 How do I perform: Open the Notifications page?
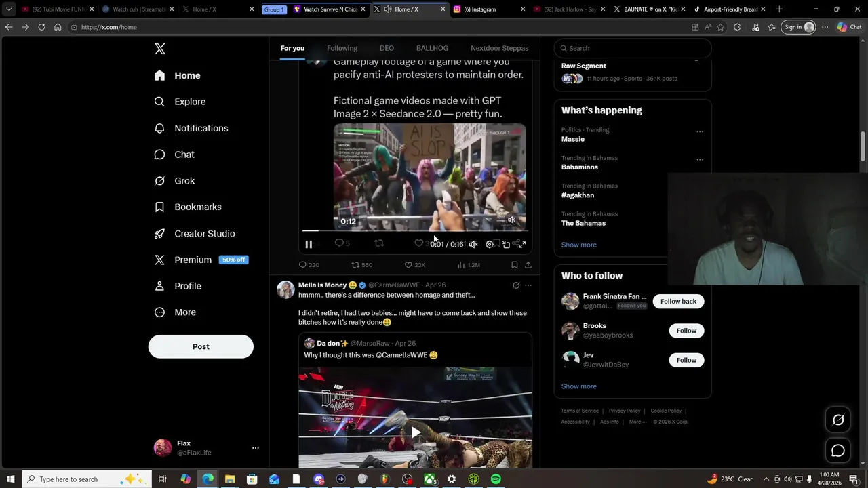(191, 128)
